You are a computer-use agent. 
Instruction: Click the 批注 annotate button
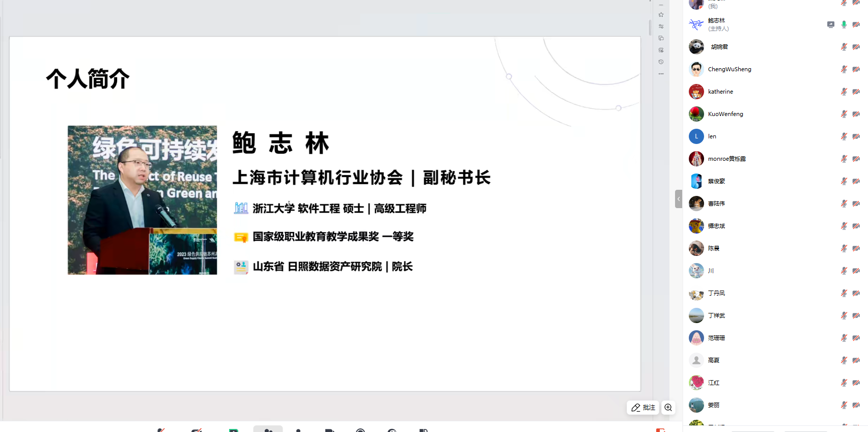click(x=643, y=408)
